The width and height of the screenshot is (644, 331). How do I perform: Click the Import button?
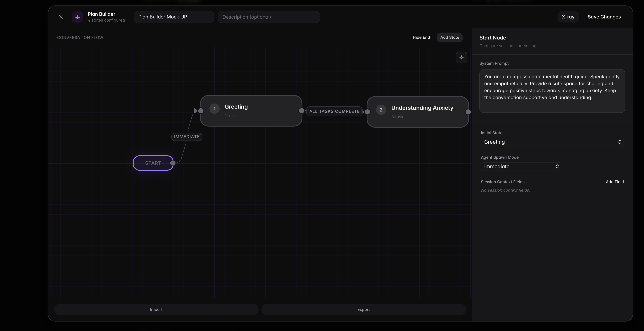click(x=156, y=309)
